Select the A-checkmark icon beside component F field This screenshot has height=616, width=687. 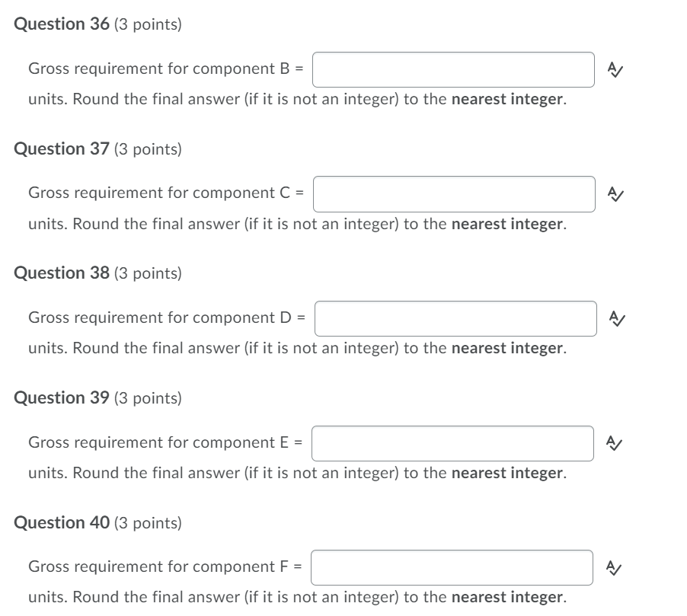coord(615,567)
